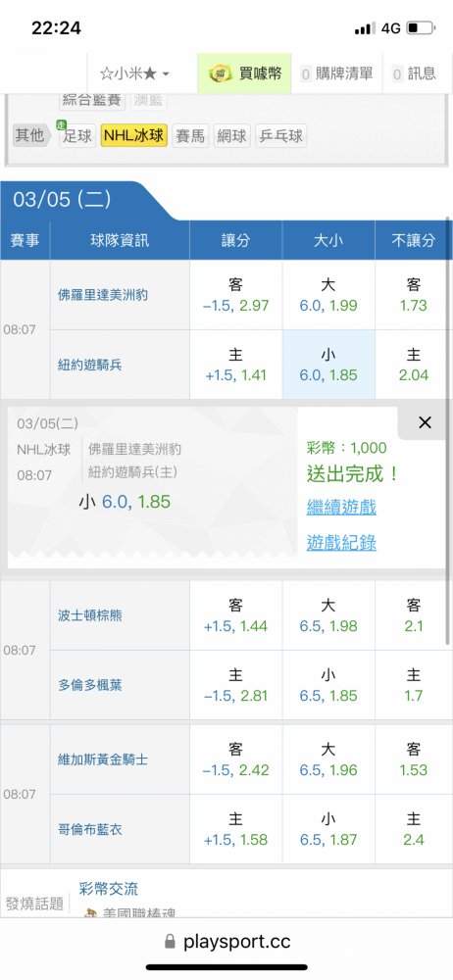Select the NHL冰球 tab

tap(134, 135)
